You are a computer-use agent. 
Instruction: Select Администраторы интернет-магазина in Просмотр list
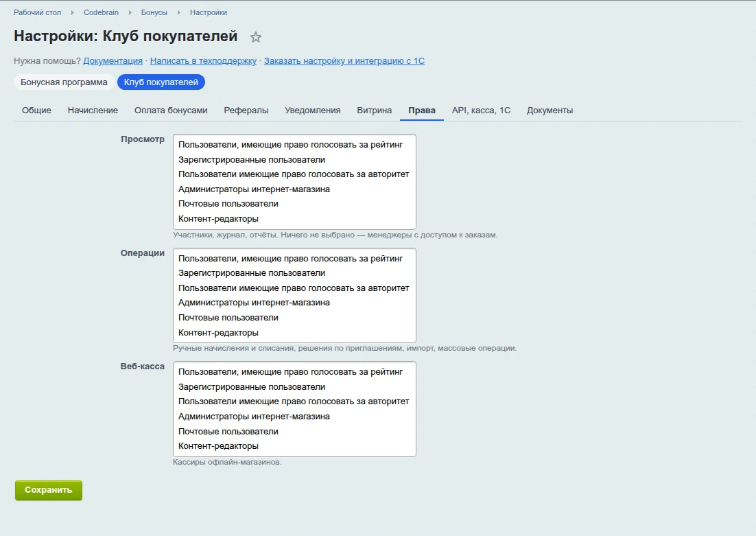(294, 189)
